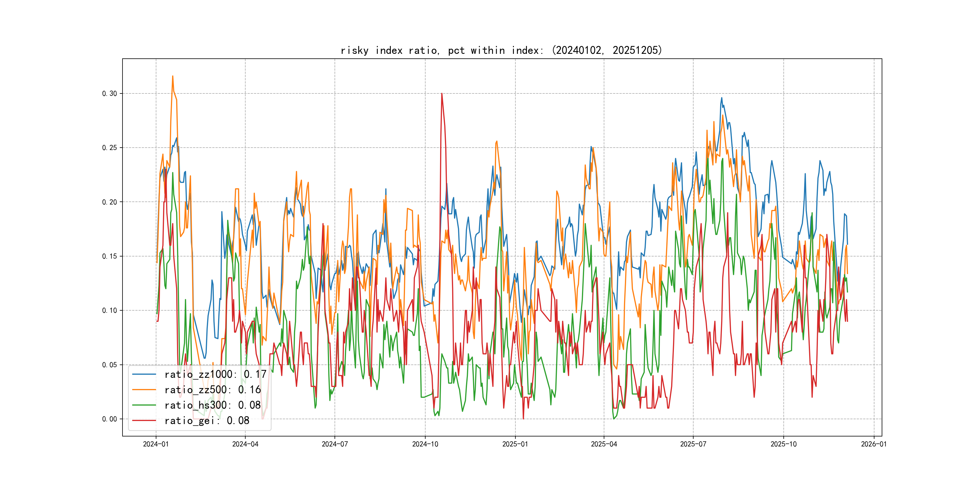Click the 2024-10 x-axis tick label
980x490 pixels.
coord(425,444)
